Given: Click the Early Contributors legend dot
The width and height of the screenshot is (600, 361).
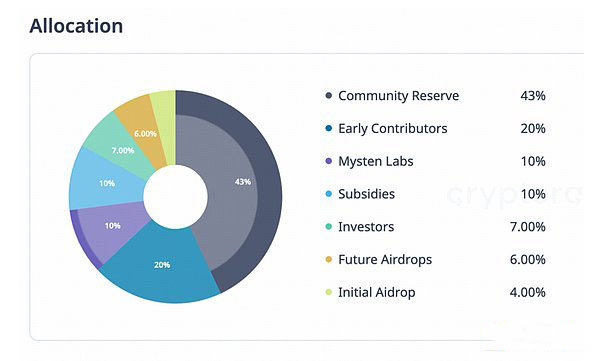Looking at the screenshot, I should [328, 128].
